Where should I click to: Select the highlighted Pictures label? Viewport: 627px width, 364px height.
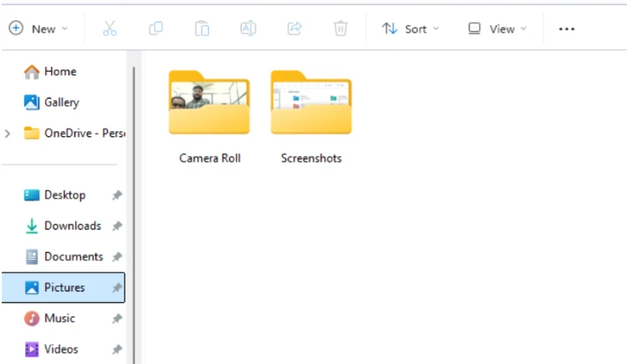[x=64, y=287]
